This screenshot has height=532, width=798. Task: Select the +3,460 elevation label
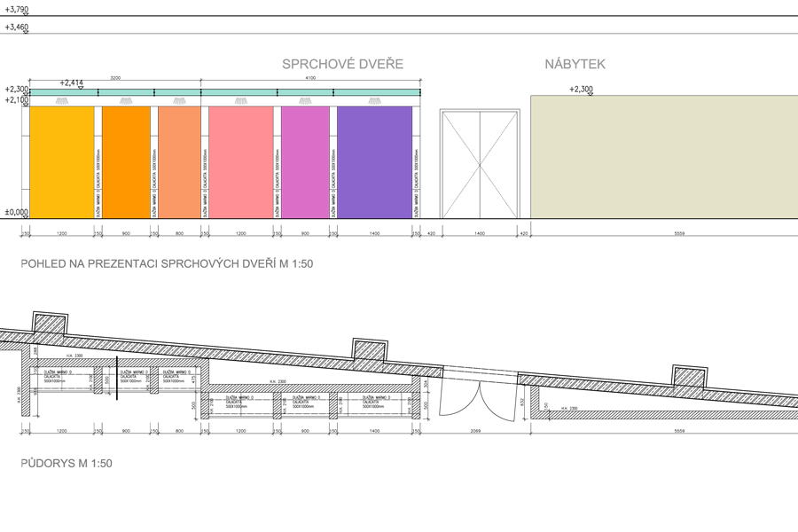coord(16,27)
